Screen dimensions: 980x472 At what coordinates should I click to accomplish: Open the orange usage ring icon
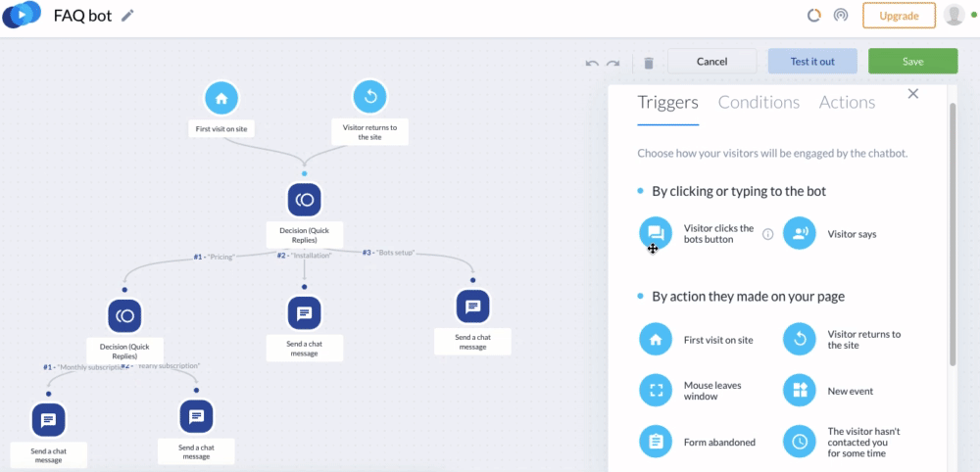813,16
